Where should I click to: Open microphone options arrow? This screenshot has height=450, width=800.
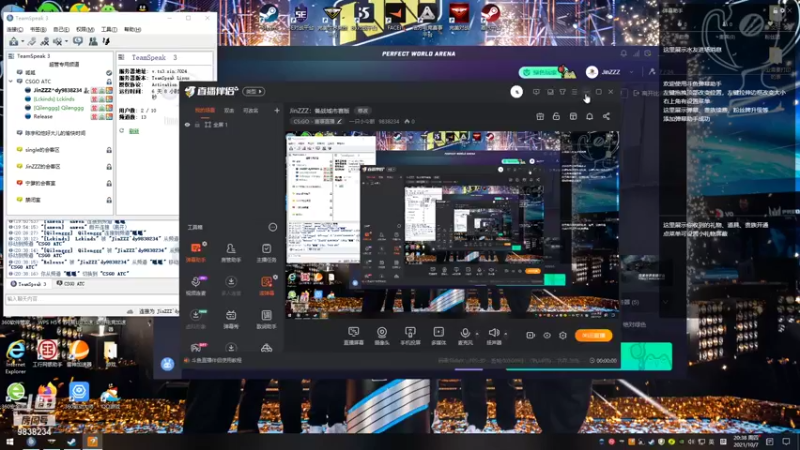click(477, 334)
